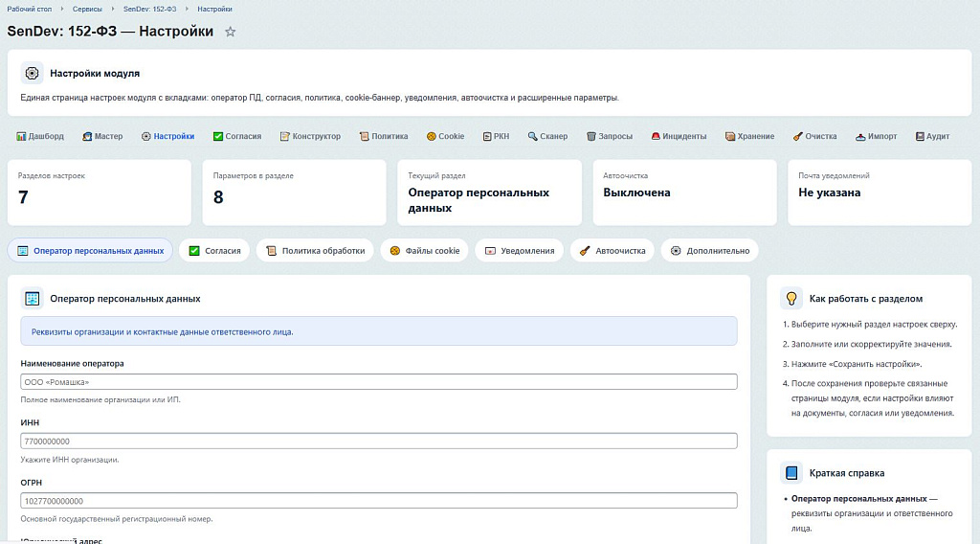
Task: Open the Сканер tool
Action: (x=547, y=136)
